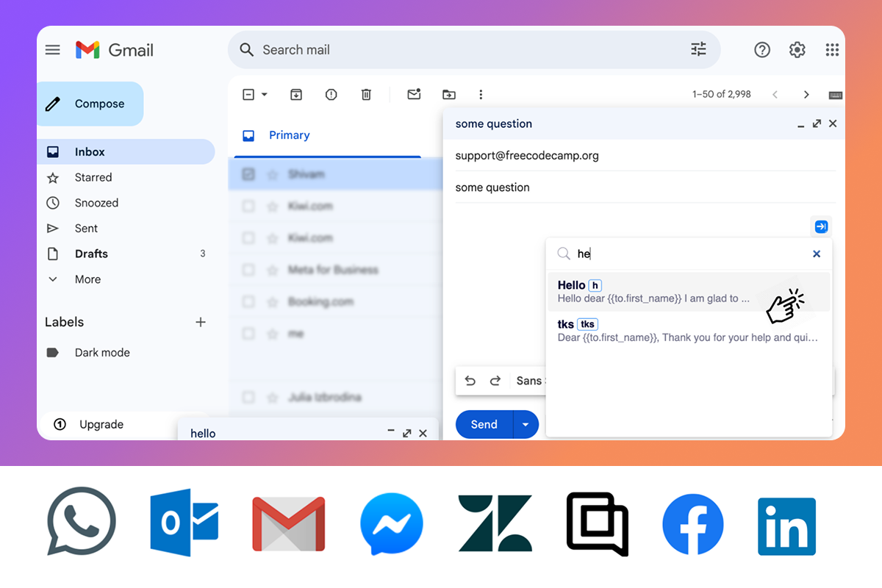Create new label with plus icon
Image resolution: width=882 pixels, height=588 pixels.
tap(201, 322)
